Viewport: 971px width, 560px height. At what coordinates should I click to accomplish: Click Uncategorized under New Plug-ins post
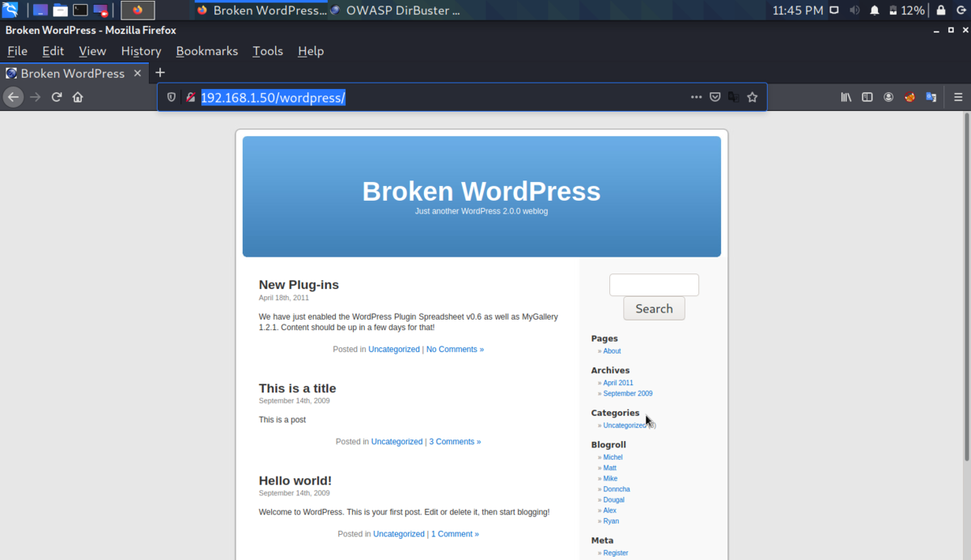tap(394, 350)
